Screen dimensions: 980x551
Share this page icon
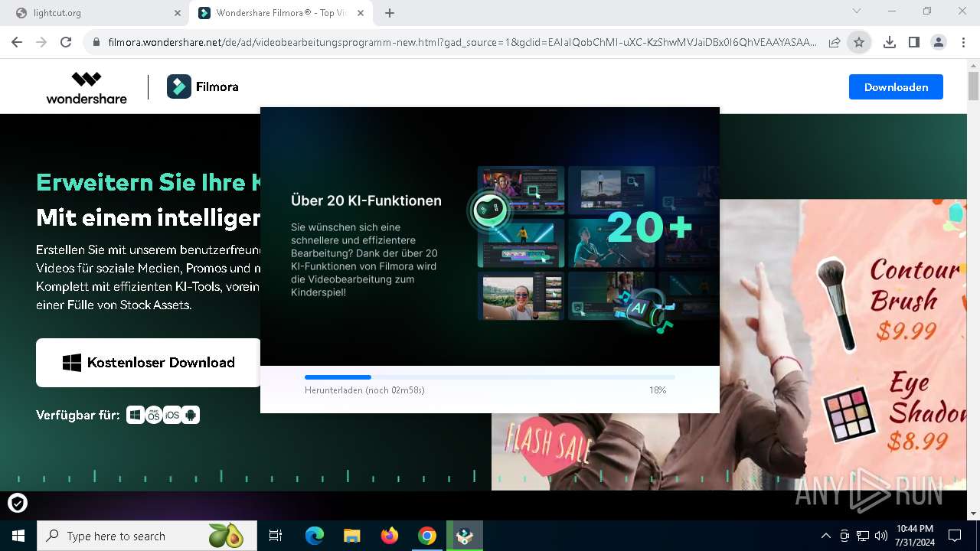click(x=835, y=42)
